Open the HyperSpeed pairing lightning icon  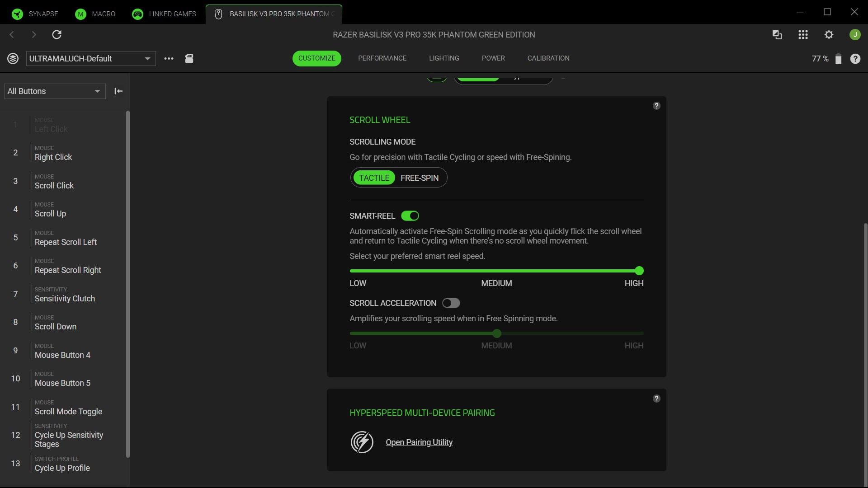click(362, 442)
